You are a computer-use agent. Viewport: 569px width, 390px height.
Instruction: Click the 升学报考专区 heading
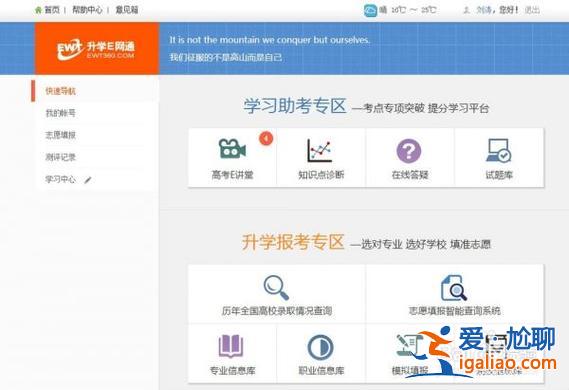pyautogui.click(x=293, y=242)
